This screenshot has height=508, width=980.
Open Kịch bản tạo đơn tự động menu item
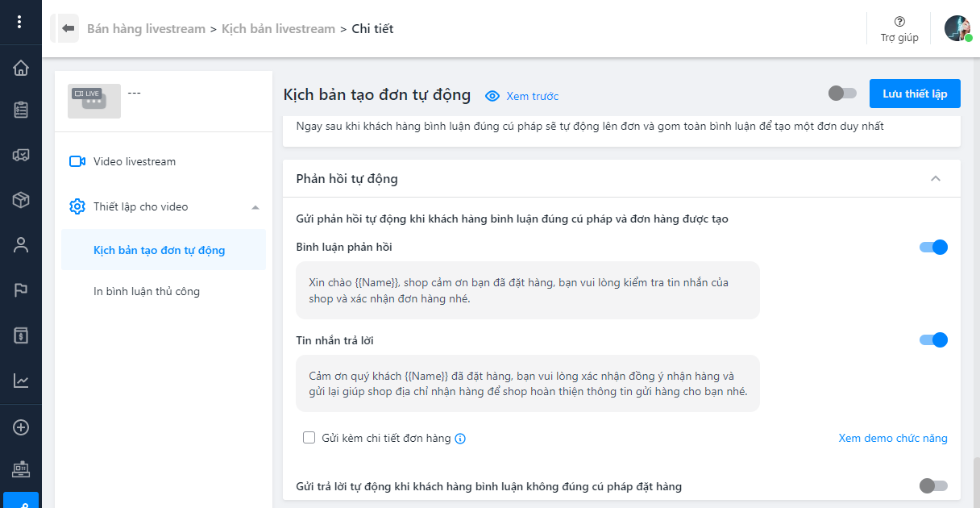pyautogui.click(x=164, y=250)
